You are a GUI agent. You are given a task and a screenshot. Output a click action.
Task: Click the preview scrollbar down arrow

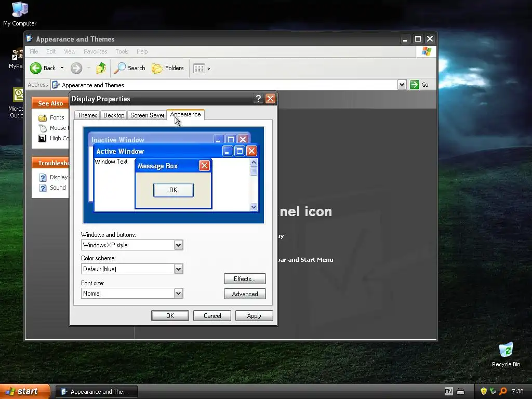click(254, 207)
